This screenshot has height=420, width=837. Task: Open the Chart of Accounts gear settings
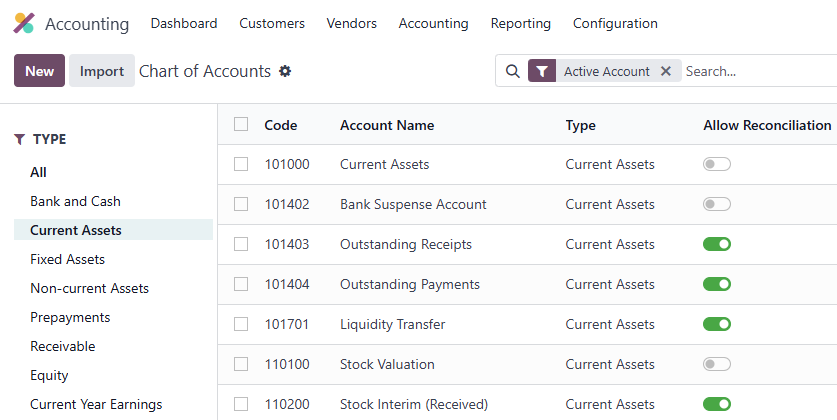pos(286,71)
